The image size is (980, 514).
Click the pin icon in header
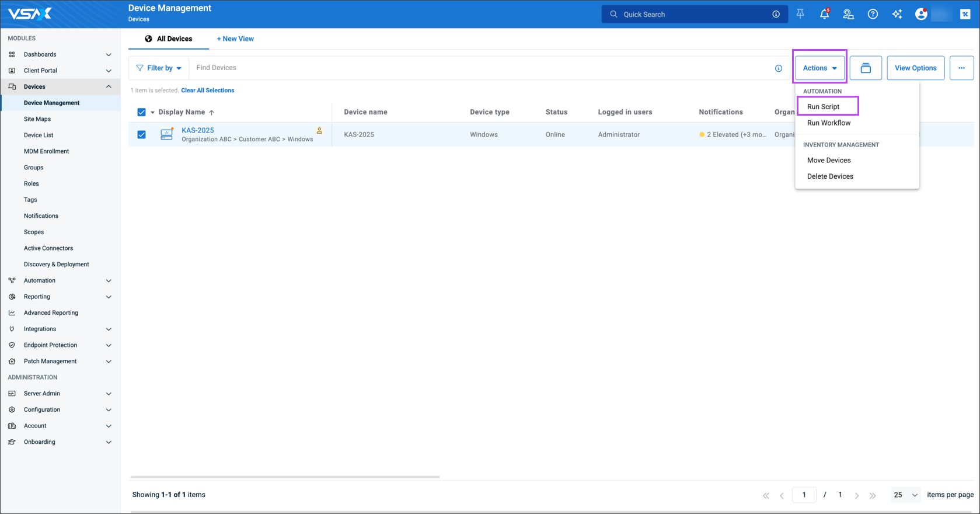coord(800,14)
